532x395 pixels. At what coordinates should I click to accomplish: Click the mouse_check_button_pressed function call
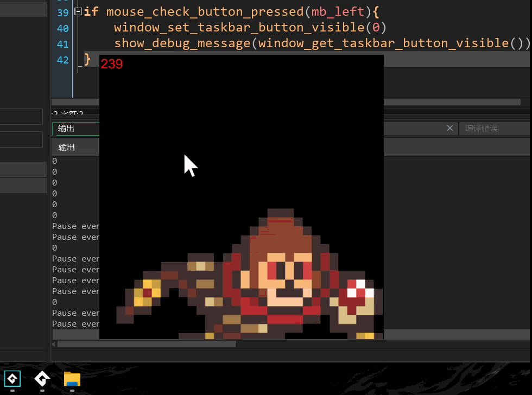coord(205,12)
